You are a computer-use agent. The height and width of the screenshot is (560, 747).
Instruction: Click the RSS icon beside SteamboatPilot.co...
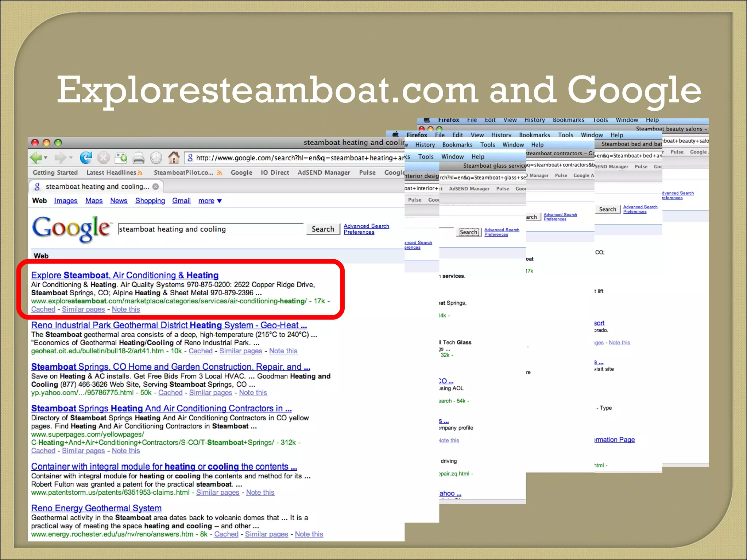point(220,173)
